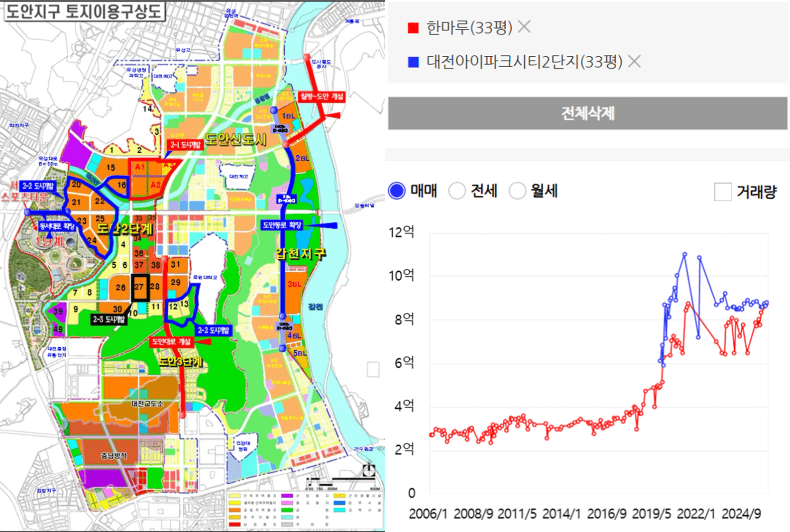
Task: Click the red 2-1 도시개발 map label
Action: [185, 145]
